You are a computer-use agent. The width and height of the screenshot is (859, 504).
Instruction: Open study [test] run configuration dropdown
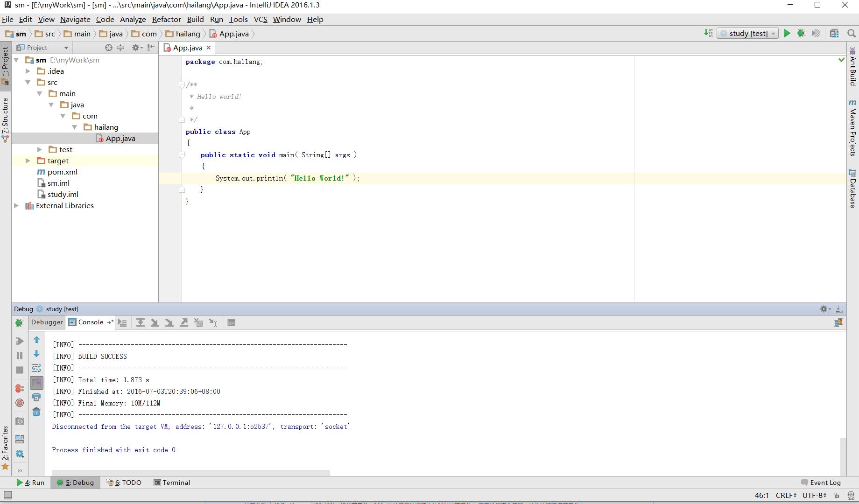point(748,33)
